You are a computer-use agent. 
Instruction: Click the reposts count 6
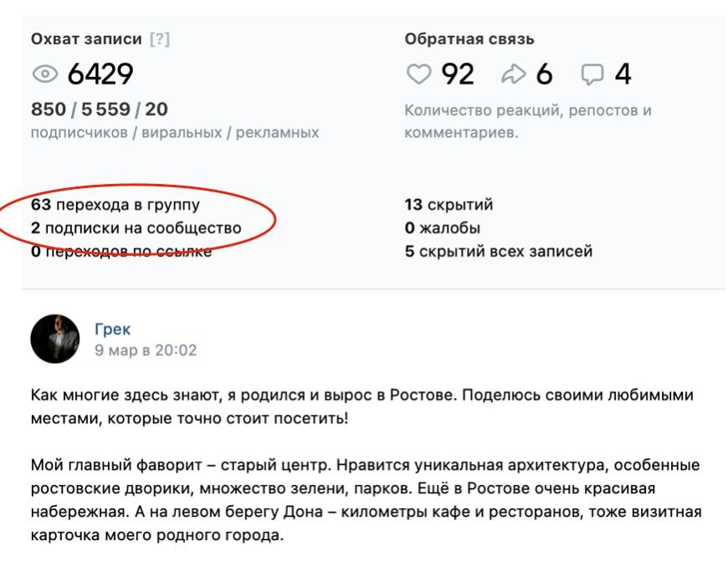click(544, 75)
